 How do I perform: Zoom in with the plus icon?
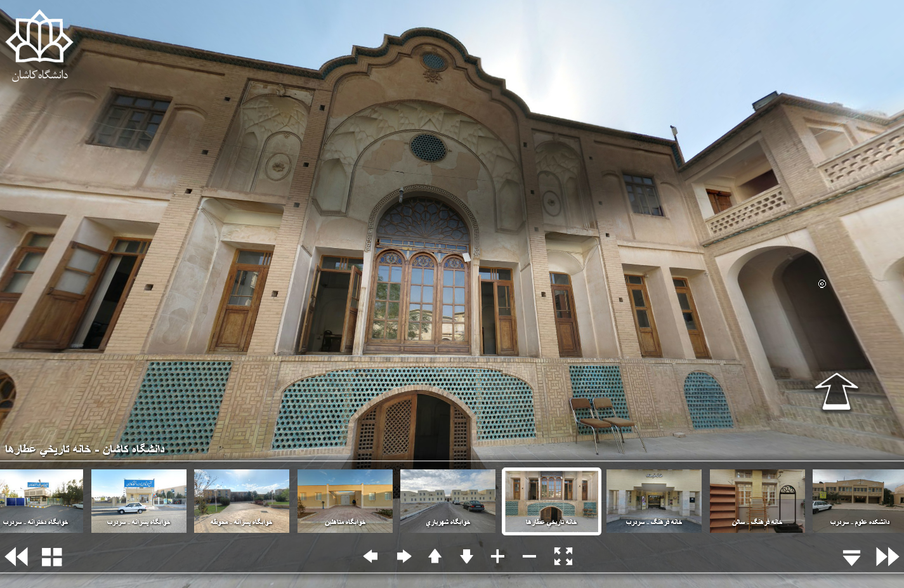click(x=498, y=556)
